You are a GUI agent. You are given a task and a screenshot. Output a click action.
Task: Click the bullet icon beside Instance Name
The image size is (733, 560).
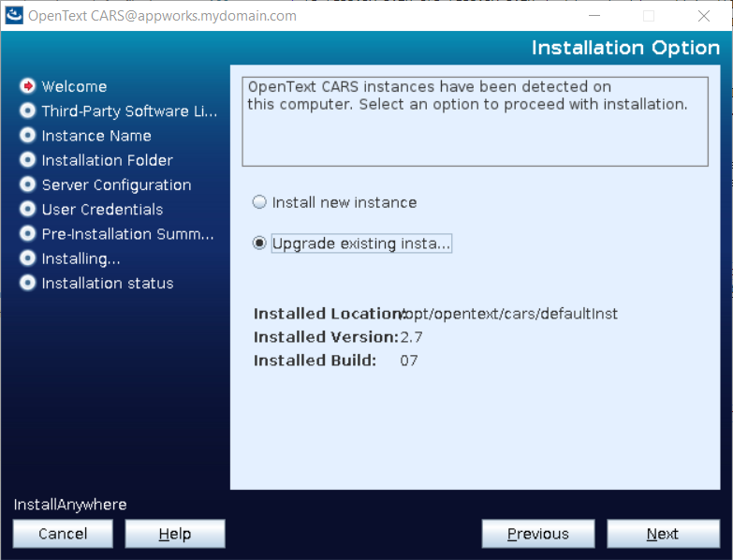(27, 136)
